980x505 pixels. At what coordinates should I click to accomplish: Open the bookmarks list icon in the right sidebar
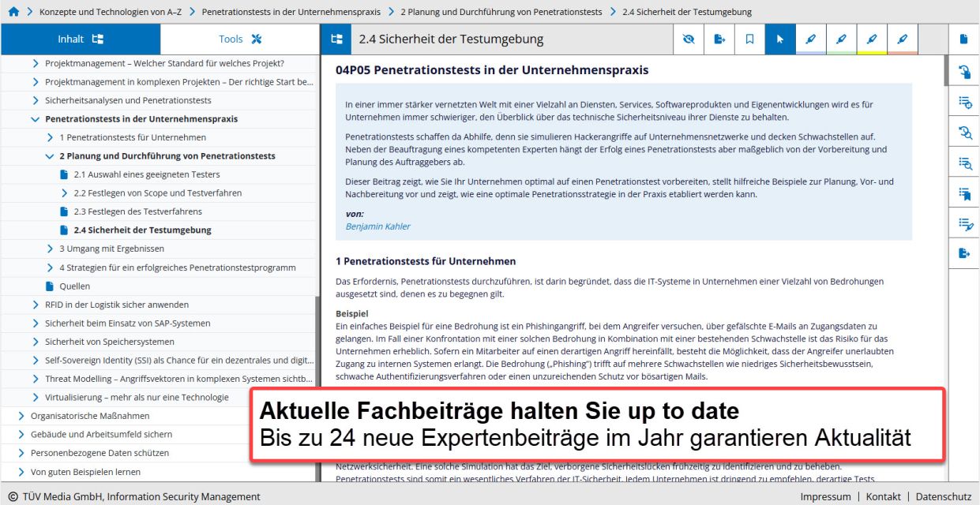pyautogui.click(x=963, y=193)
